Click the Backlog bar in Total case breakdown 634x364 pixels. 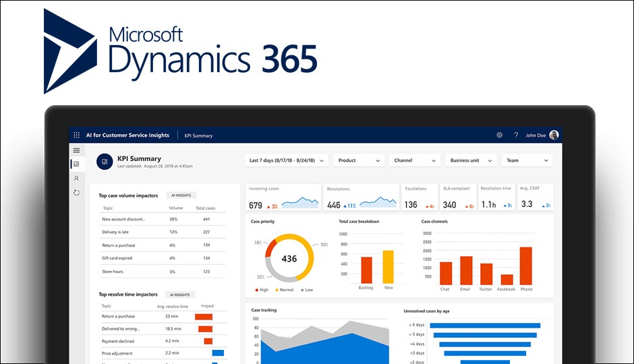point(366,270)
